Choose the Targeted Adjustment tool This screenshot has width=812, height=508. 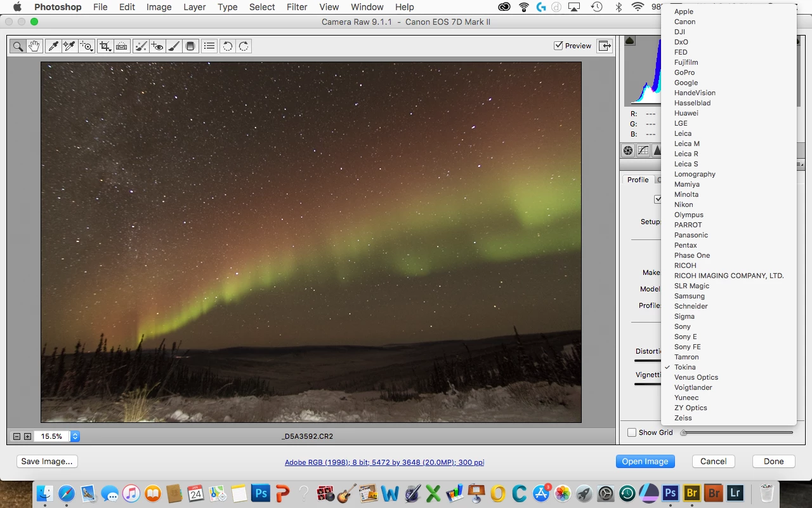86,46
